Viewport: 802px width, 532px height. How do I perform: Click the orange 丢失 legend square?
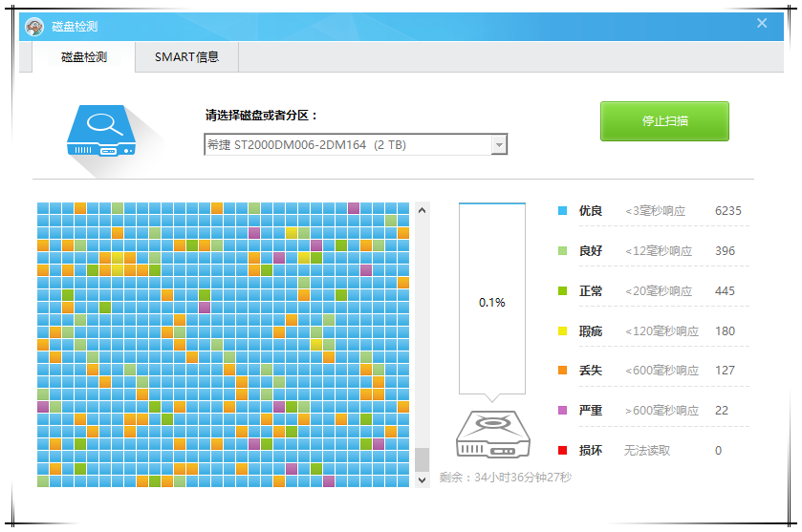click(562, 371)
